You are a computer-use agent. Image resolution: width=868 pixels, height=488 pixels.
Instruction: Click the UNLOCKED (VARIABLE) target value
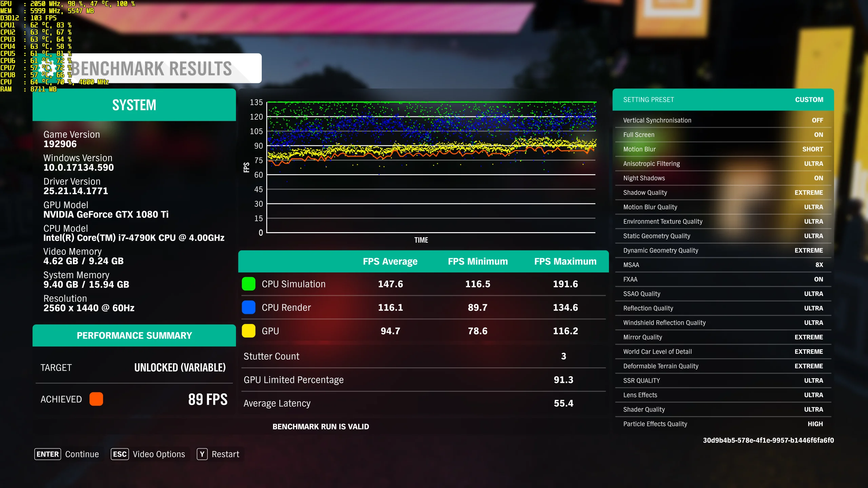click(x=180, y=368)
